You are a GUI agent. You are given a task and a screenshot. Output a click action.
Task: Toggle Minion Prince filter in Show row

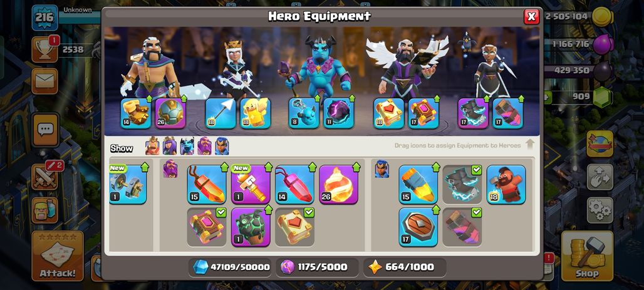(x=187, y=146)
